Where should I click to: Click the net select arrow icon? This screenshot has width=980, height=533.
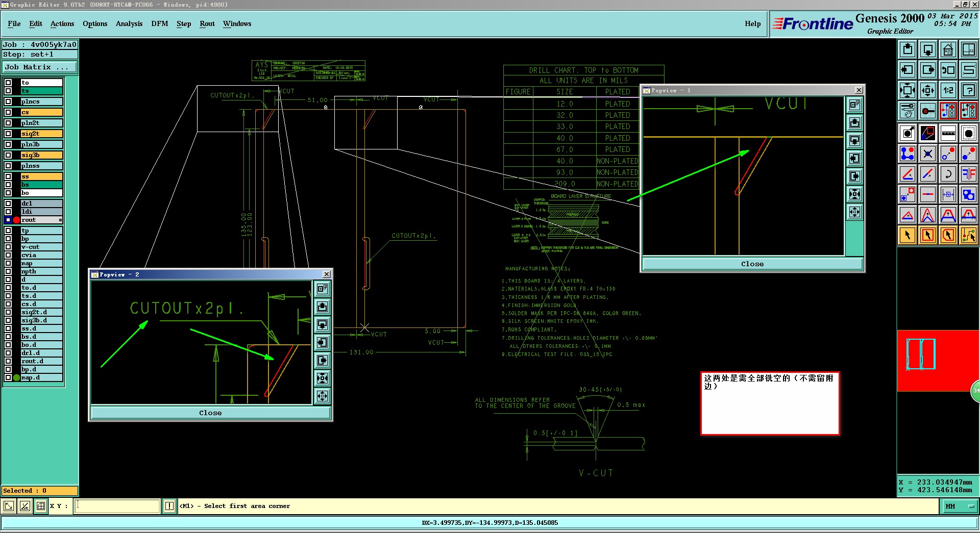click(x=969, y=235)
